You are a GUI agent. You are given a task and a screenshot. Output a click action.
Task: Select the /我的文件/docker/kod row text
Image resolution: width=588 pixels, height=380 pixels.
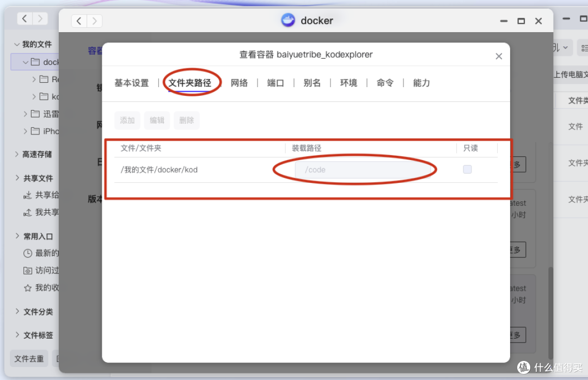click(x=159, y=170)
